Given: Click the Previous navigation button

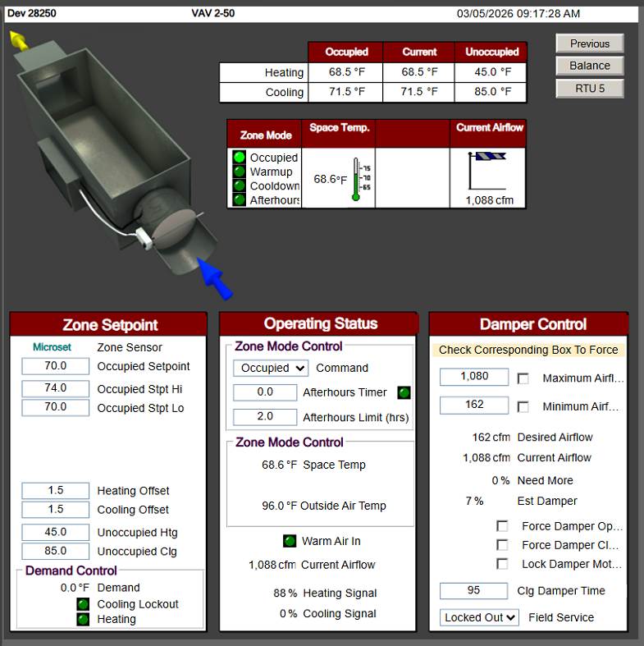Looking at the screenshot, I should pos(590,44).
